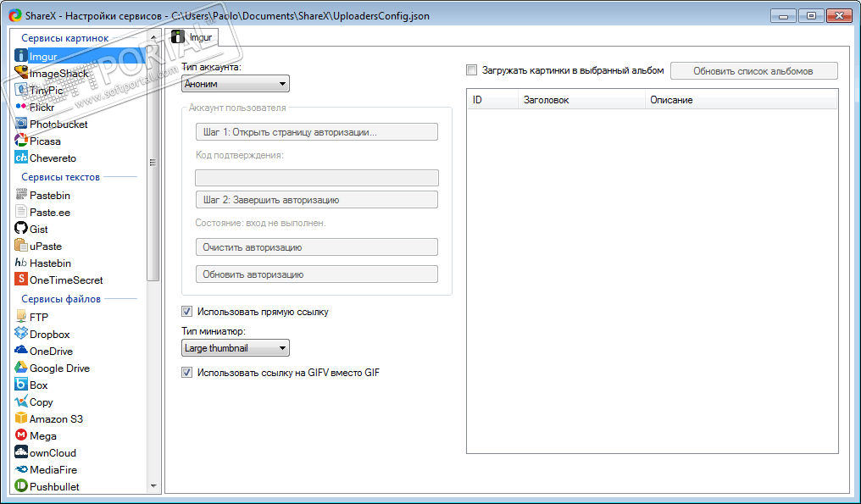Maximize the ShareX settings window
The width and height of the screenshot is (861, 504).
tap(811, 16)
